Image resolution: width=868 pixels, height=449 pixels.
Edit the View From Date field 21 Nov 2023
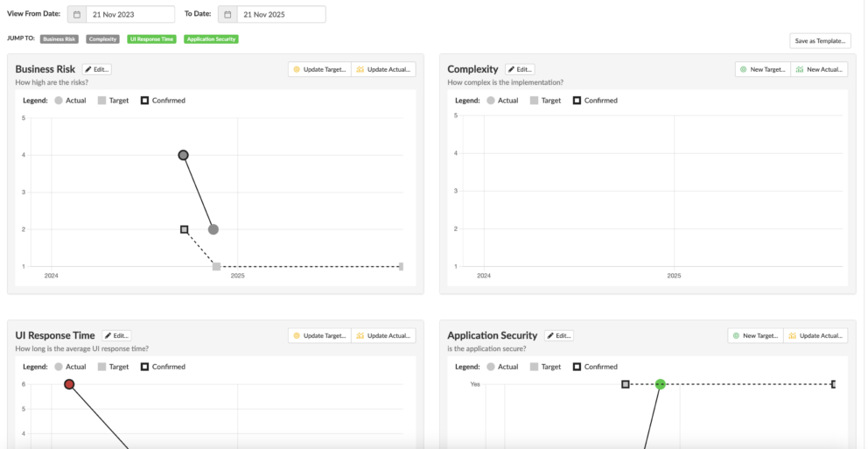(x=130, y=14)
